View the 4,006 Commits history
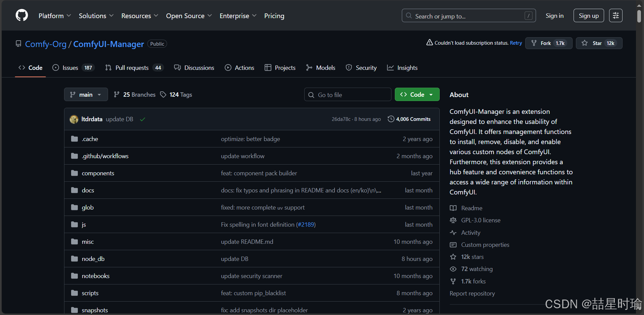 (409, 119)
